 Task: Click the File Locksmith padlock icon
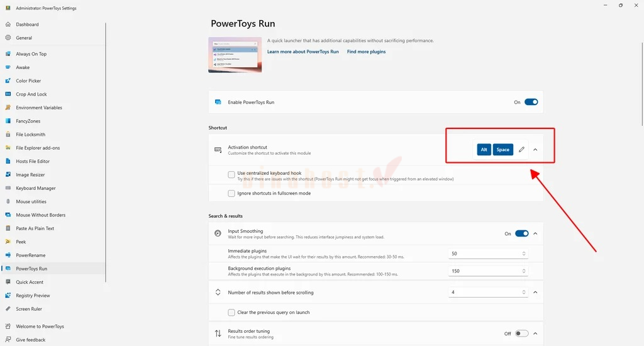tap(8, 135)
